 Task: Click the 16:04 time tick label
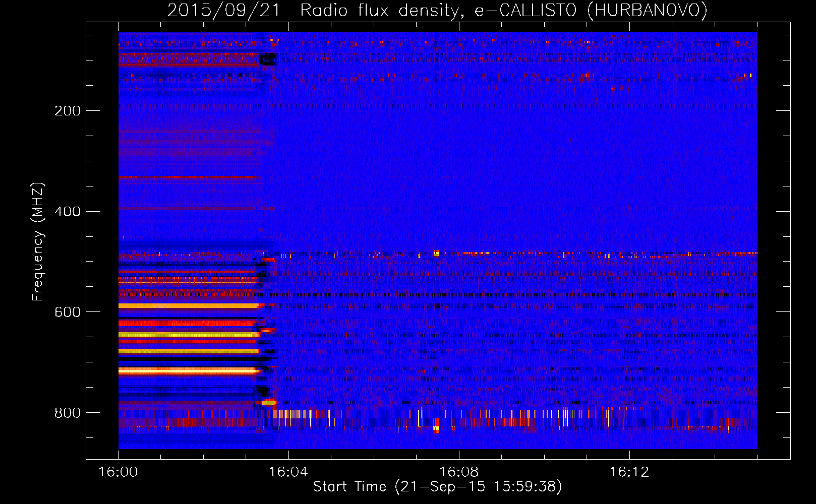(x=288, y=472)
